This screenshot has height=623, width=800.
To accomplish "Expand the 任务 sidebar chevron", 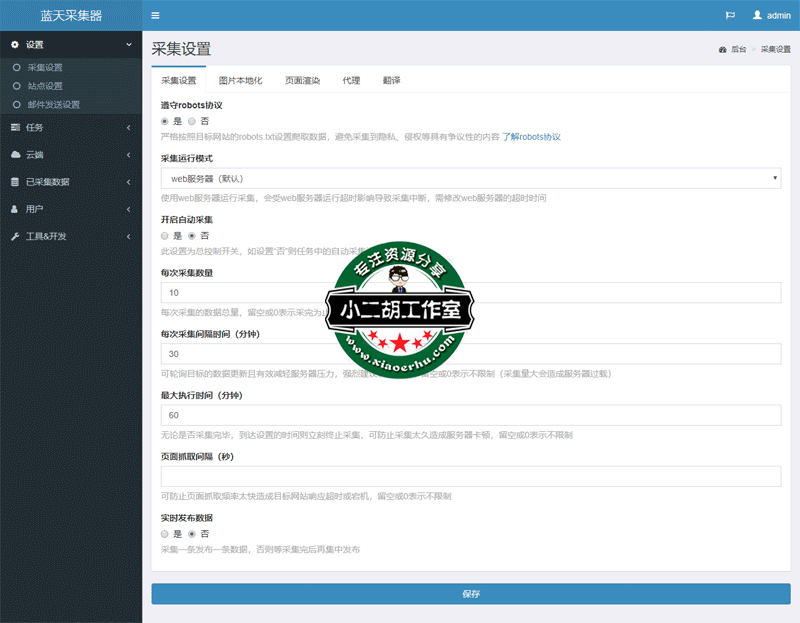I will tap(128, 127).
